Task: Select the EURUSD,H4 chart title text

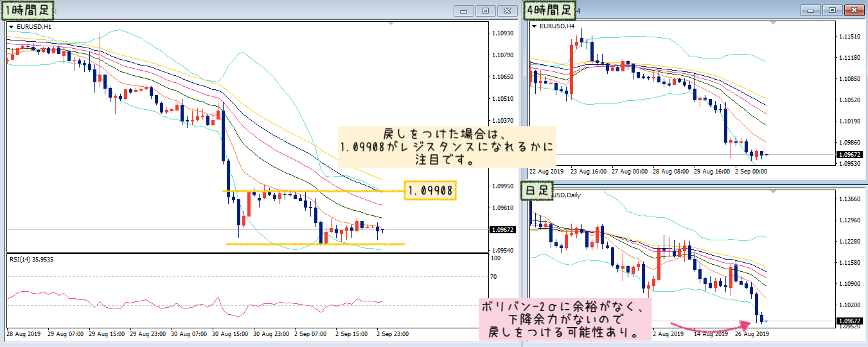Action: pyautogui.click(x=557, y=26)
